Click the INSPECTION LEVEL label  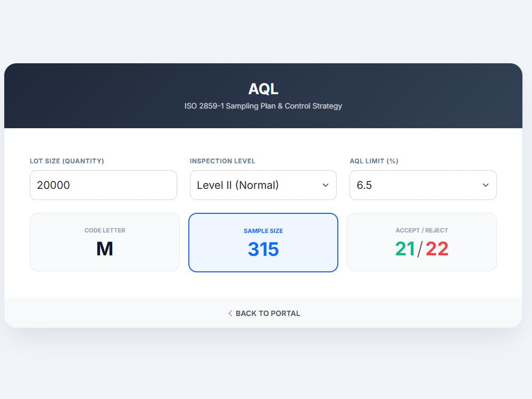(222, 161)
